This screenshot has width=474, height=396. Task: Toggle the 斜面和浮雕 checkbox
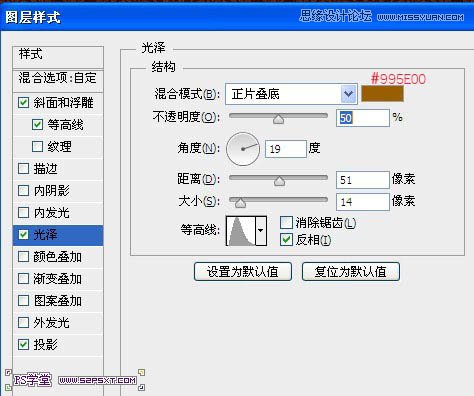[x=23, y=102]
